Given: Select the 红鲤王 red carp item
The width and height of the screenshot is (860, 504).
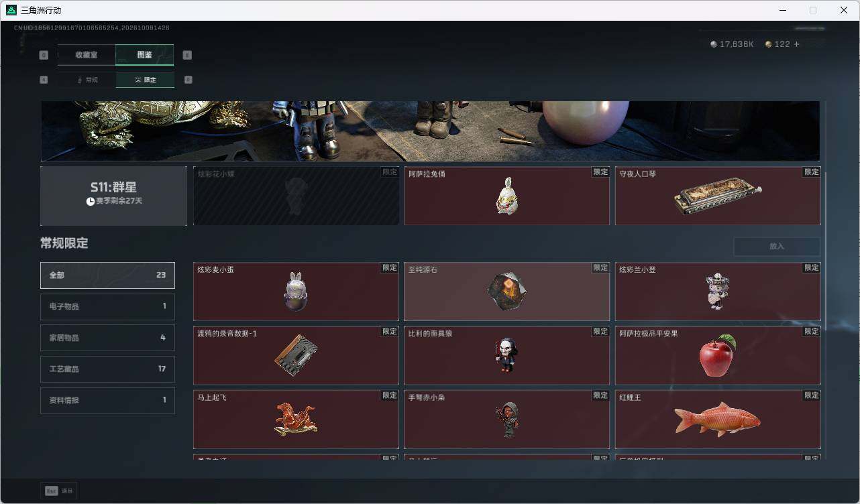Looking at the screenshot, I should 718,420.
